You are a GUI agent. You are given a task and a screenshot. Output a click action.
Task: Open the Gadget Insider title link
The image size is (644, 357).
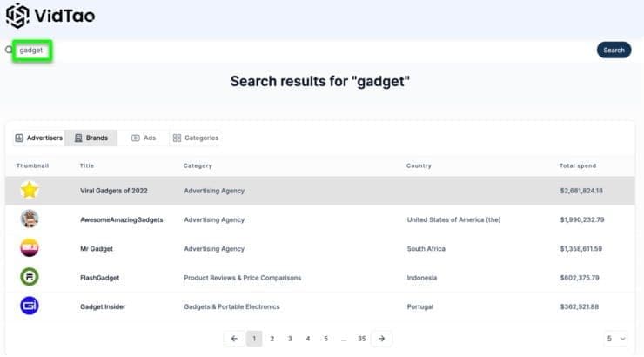pos(103,306)
